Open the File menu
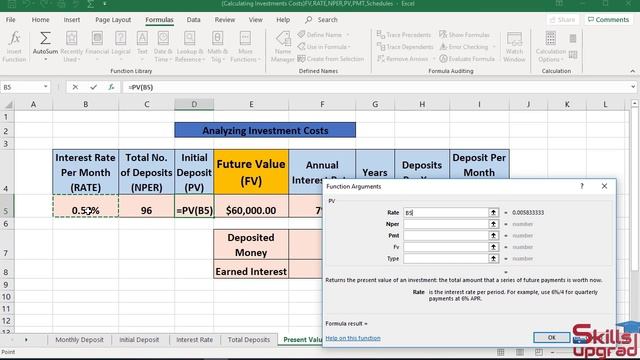The image size is (640, 360). click(11, 20)
